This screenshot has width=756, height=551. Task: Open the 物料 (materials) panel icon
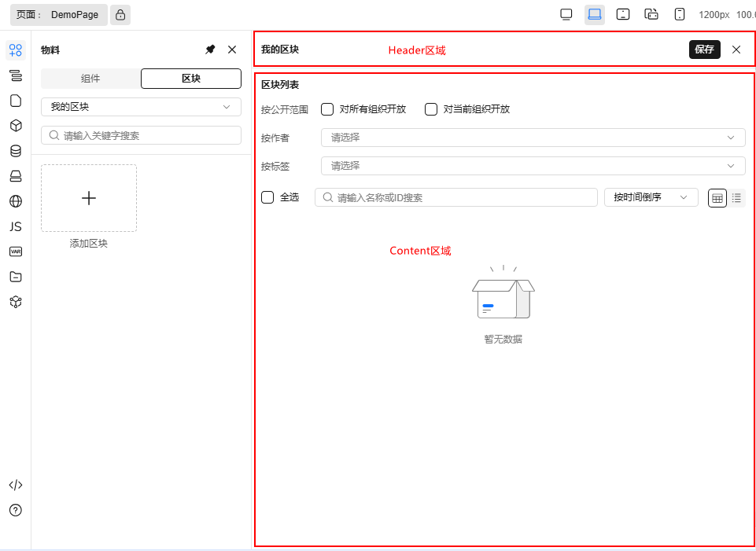(x=15, y=50)
